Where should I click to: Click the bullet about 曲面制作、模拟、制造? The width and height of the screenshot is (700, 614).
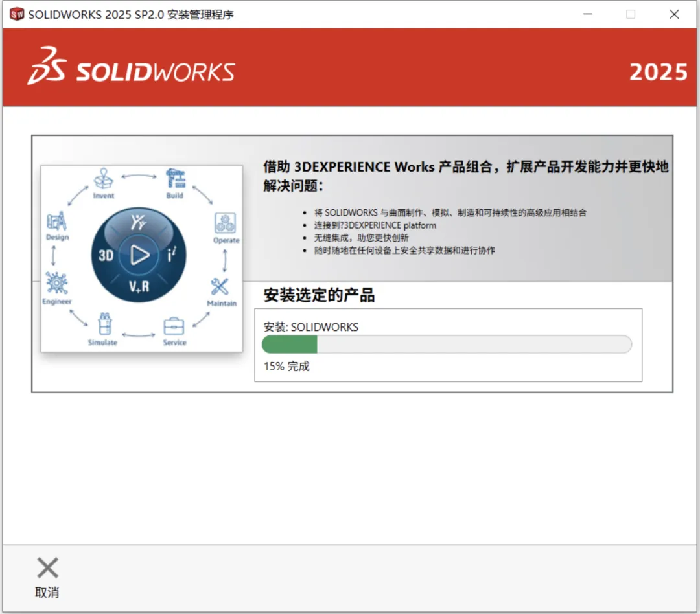tap(450, 213)
